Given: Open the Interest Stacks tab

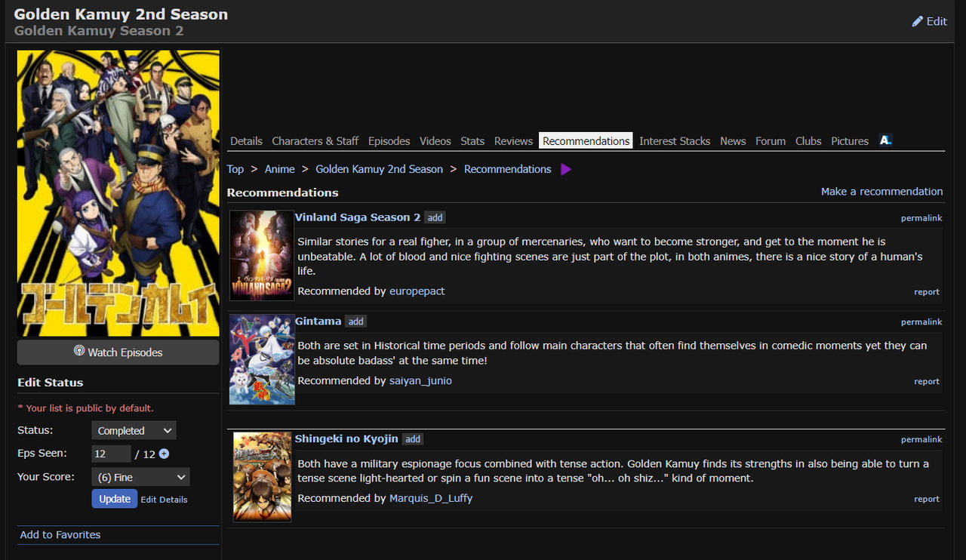Looking at the screenshot, I should pos(675,141).
